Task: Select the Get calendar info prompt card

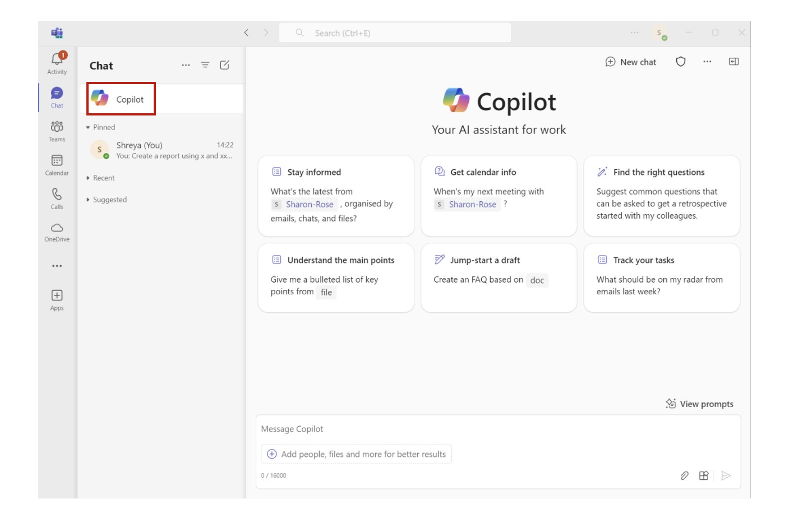Action: 499,196
